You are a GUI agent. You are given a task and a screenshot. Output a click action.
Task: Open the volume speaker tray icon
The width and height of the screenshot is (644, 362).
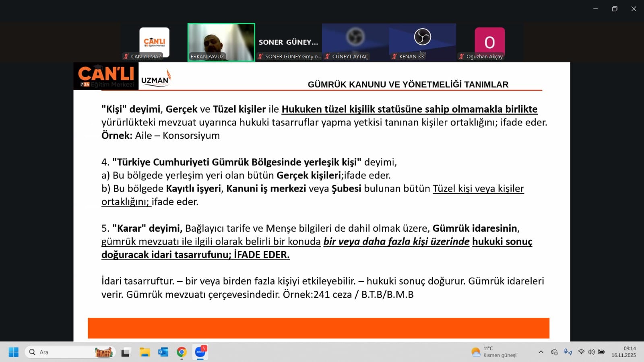591,352
